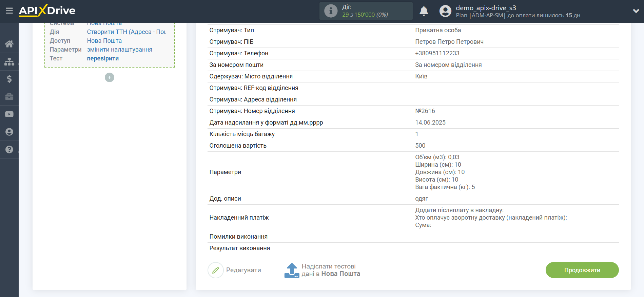Open billing dollar icon in sidebar
The width and height of the screenshot is (644, 297).
click(9, 79)
